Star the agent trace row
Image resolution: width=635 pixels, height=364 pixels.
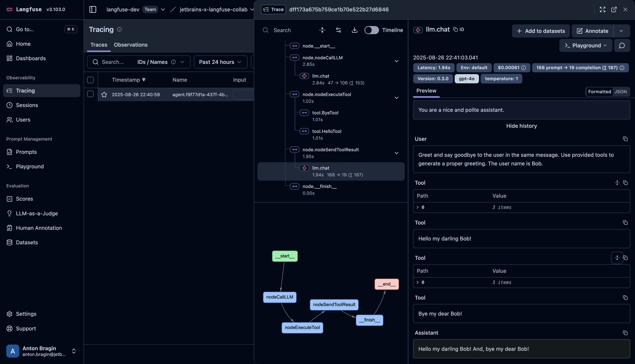104,95
